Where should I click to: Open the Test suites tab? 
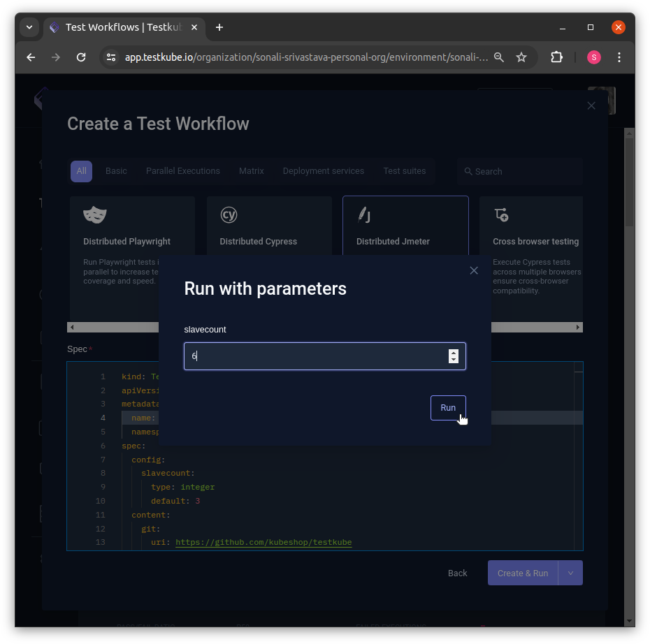pos(404,171)
